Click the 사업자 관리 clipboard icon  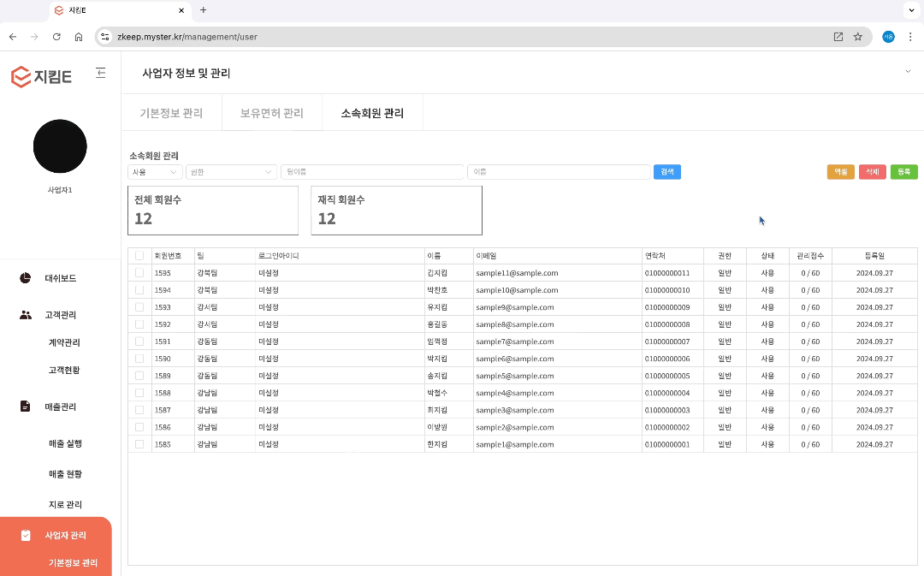pyautogui.click(x=26, y=535)
